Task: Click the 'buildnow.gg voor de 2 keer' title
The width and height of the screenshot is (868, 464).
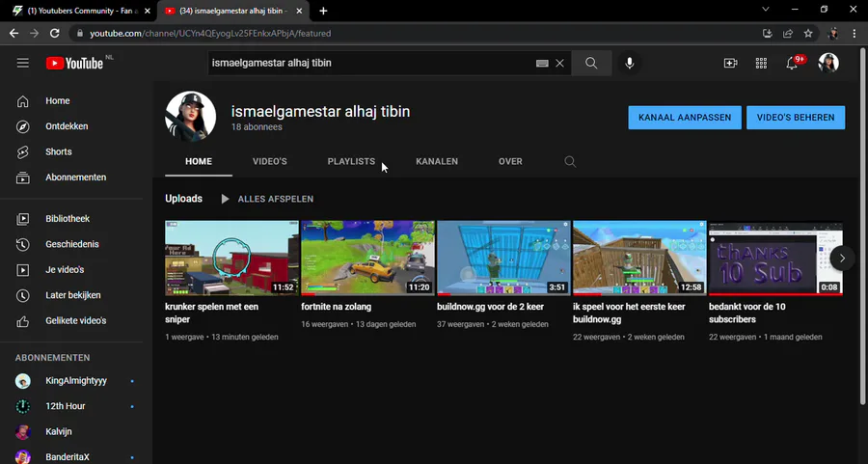Action: pos(491,307)
